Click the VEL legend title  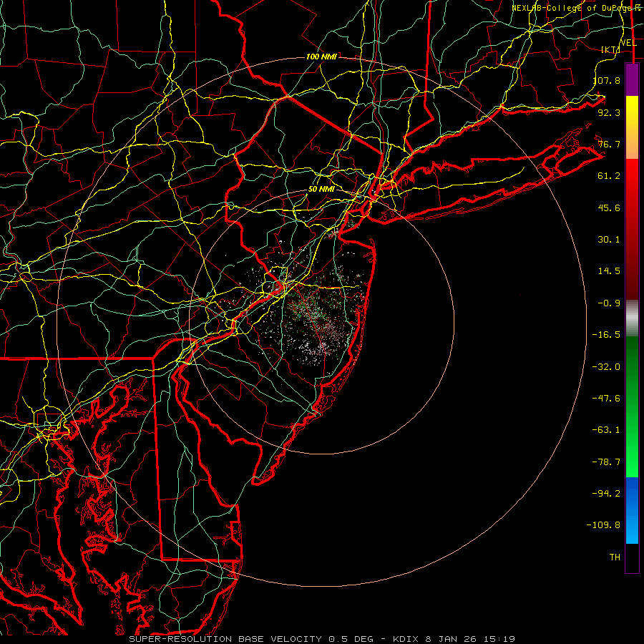(x=628, y=43)
